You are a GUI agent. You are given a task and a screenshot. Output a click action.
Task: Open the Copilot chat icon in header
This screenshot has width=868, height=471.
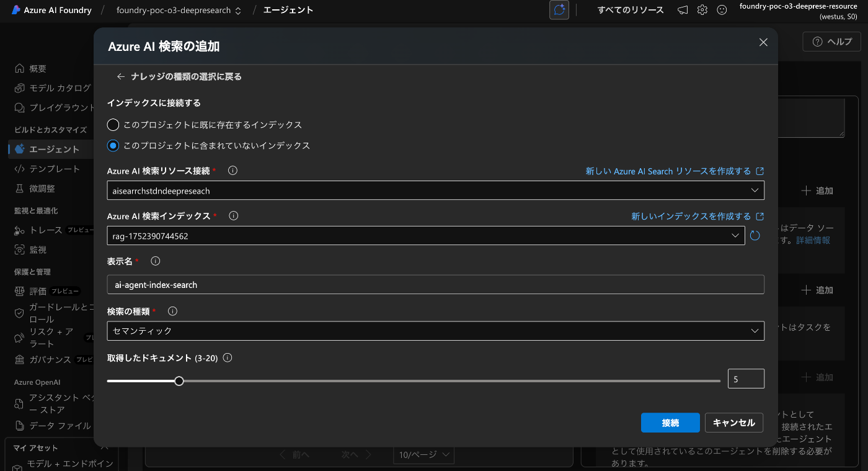point(559,10)
